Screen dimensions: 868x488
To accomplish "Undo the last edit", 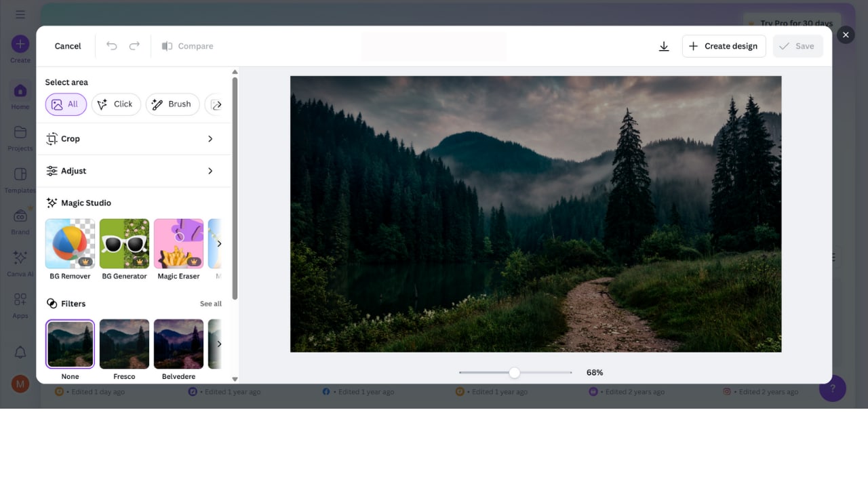I will coord(112,46).
